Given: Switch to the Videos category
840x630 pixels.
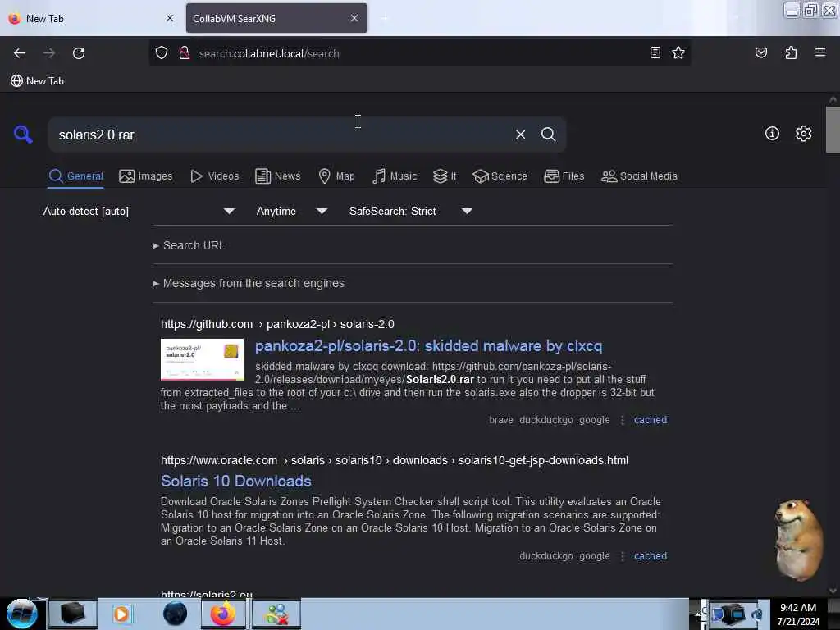Looking at the screenshot, I should 215,176.
